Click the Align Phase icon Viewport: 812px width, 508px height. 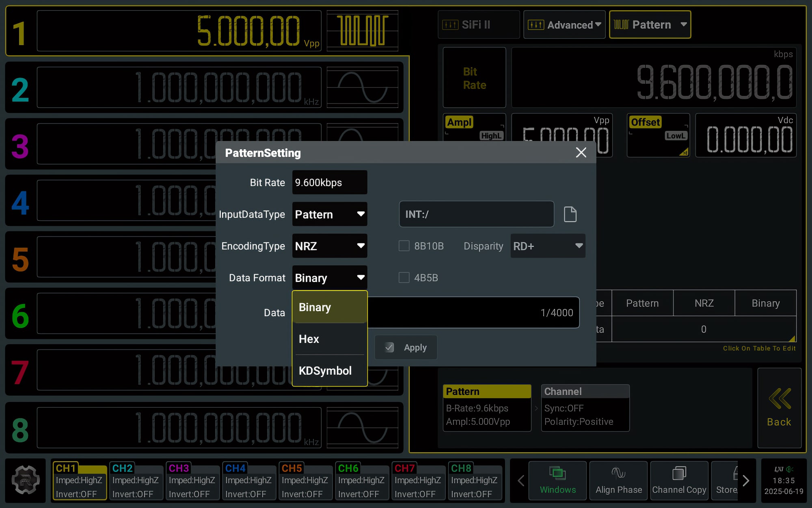coord(618,481)
